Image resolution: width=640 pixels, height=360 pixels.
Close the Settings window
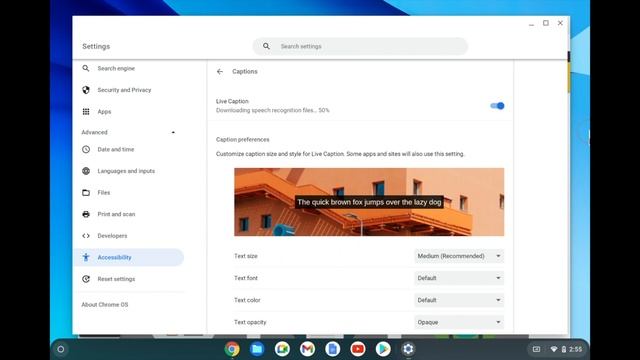(560, 23)
